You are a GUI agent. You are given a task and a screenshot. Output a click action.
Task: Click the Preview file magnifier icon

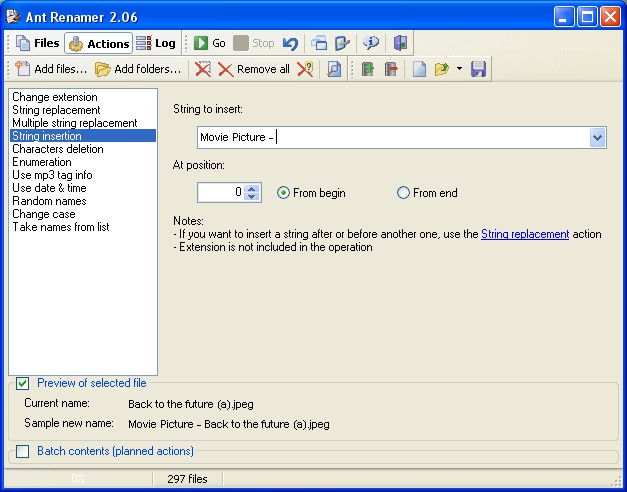point(334,69)
